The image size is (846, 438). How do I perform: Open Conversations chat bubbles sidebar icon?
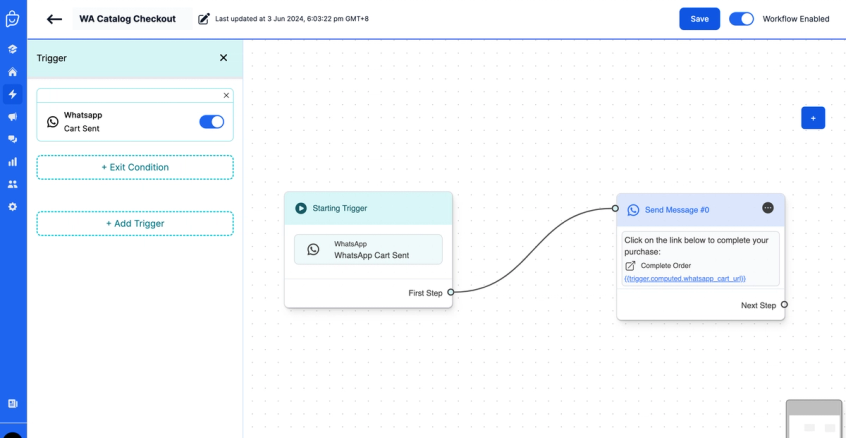(x=12, y=139)
